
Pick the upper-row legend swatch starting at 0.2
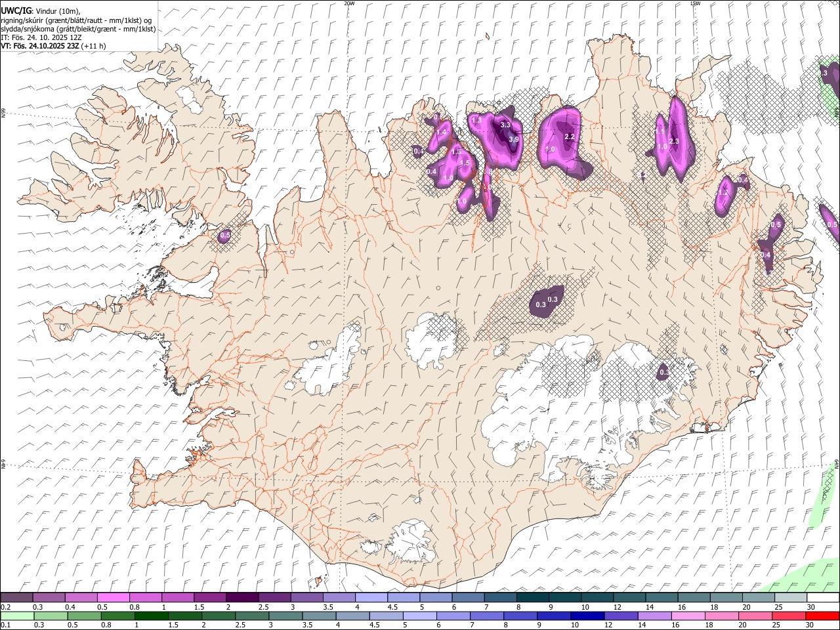[x=16, y=598]
